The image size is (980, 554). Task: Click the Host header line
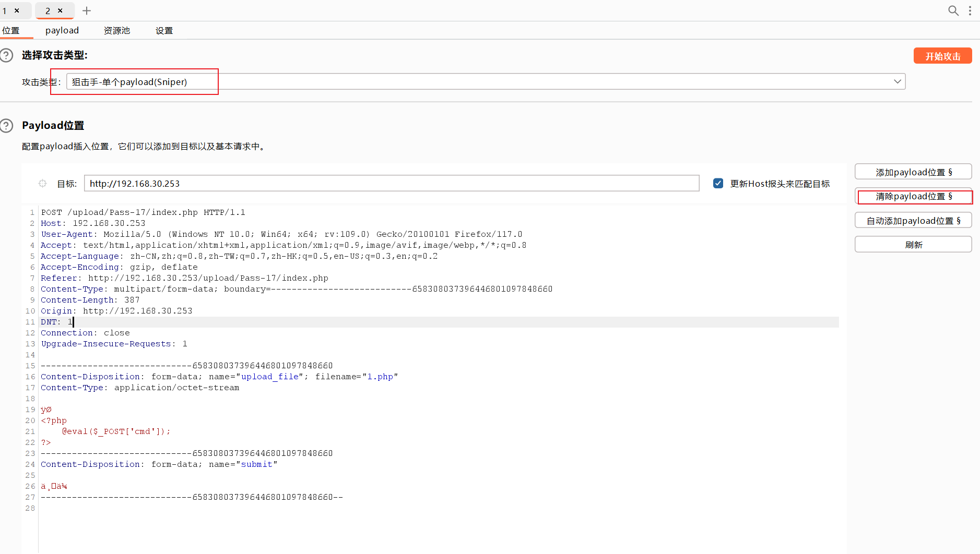pos(93,223)
